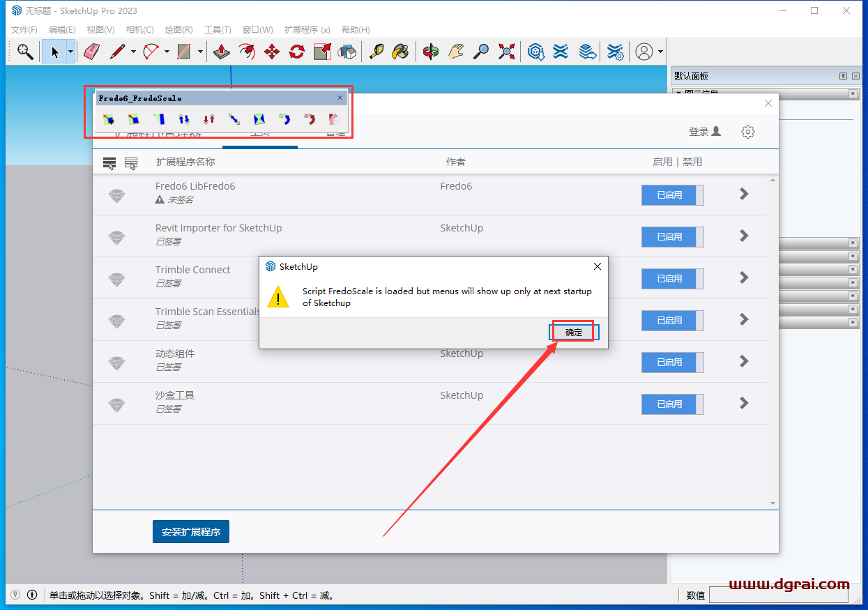Click the Zoom Extents tool

(506, 52)
